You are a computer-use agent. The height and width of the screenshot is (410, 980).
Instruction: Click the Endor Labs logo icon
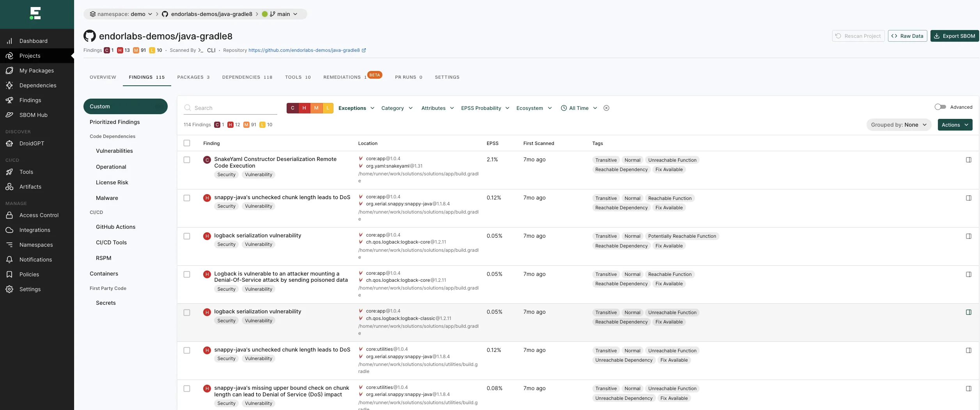click(35, 14)
